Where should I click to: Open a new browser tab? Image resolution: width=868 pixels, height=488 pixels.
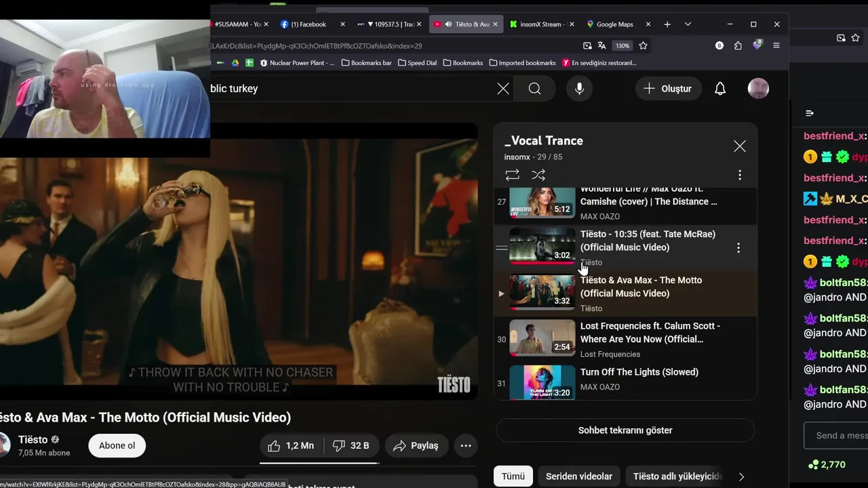tap(667, 24)
